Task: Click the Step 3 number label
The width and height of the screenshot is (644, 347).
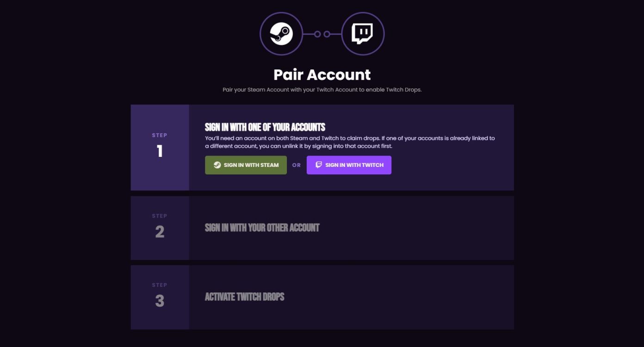Action: point(160,301)
